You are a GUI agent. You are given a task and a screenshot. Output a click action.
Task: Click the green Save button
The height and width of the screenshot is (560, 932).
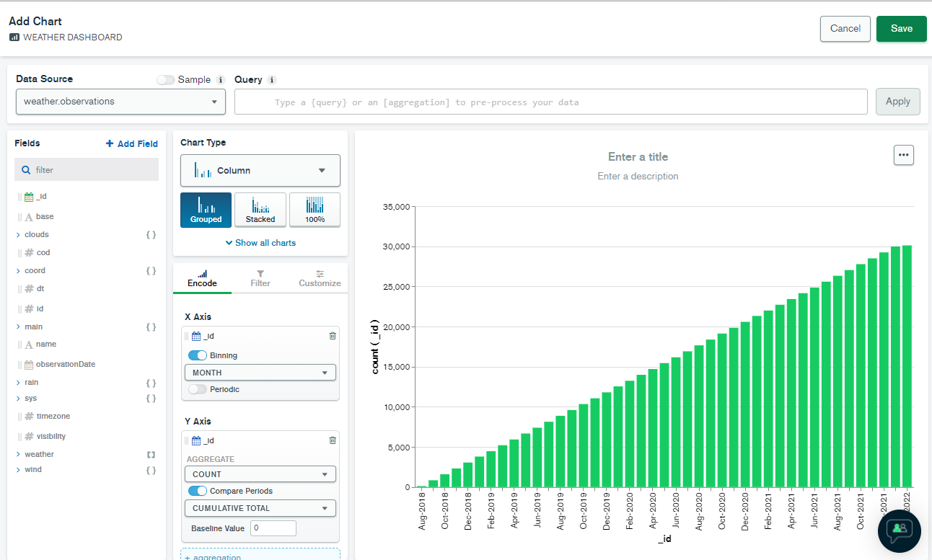click(x=901, y=29)
